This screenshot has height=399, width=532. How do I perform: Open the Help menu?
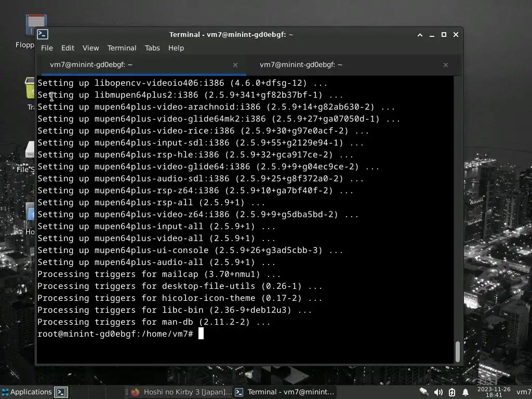(176, 48)
